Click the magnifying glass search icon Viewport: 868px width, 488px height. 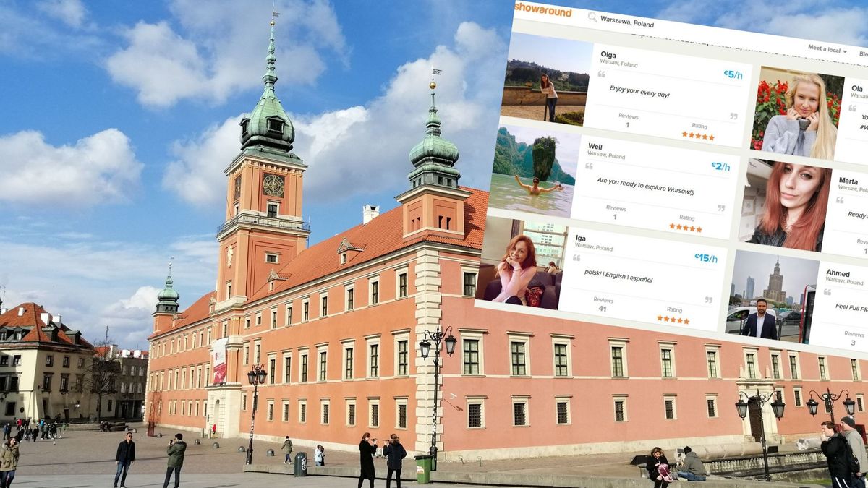[x=592, y=17]
